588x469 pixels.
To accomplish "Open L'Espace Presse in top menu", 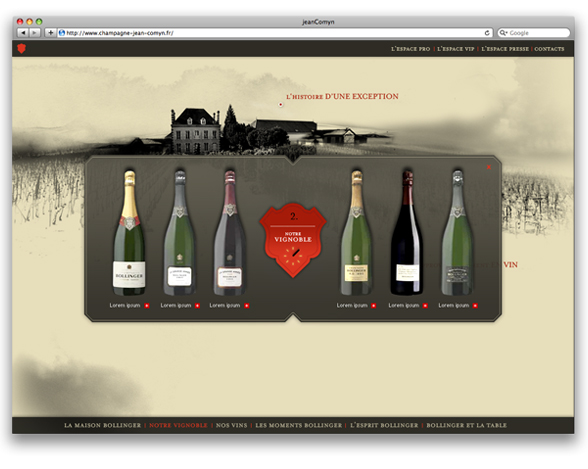I will (x=505, y=49).
